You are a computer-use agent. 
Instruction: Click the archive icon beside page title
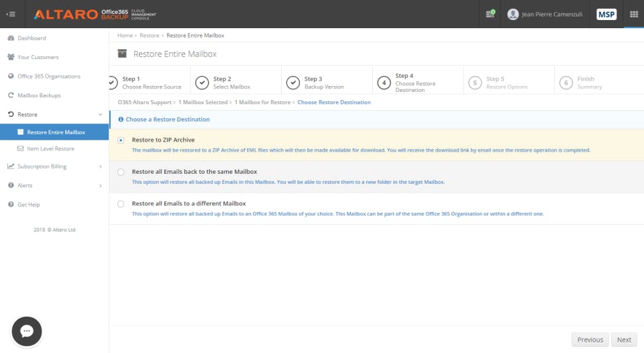click(x=122, y=54)
